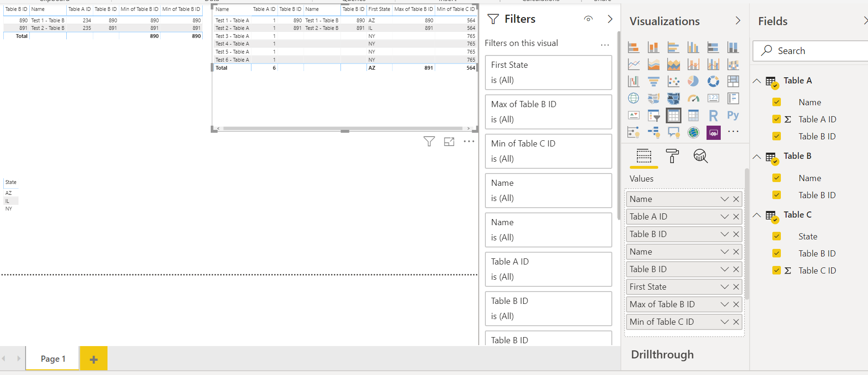Open the Analytics magnifier tab

pyautogui.click(x=700, y=156)
